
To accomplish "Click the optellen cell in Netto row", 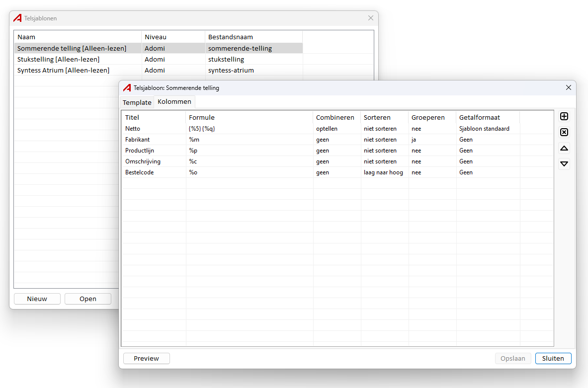I will click(337, 129).
